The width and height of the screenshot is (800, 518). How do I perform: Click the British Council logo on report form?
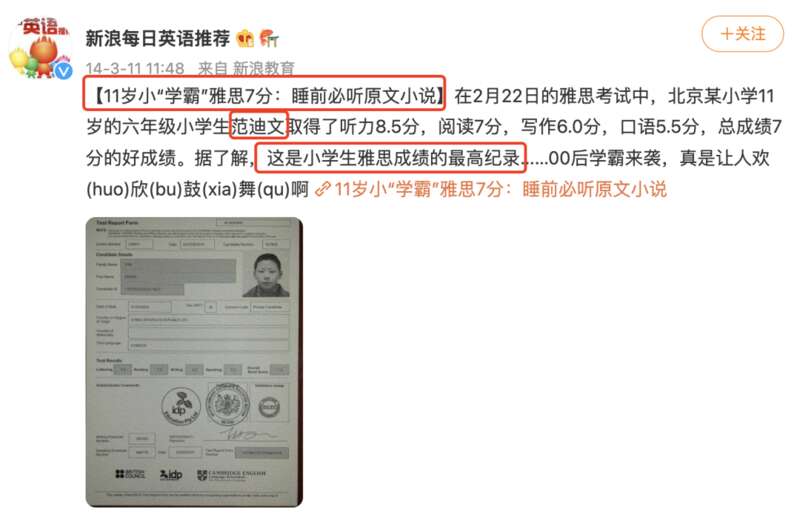(131, 474)
